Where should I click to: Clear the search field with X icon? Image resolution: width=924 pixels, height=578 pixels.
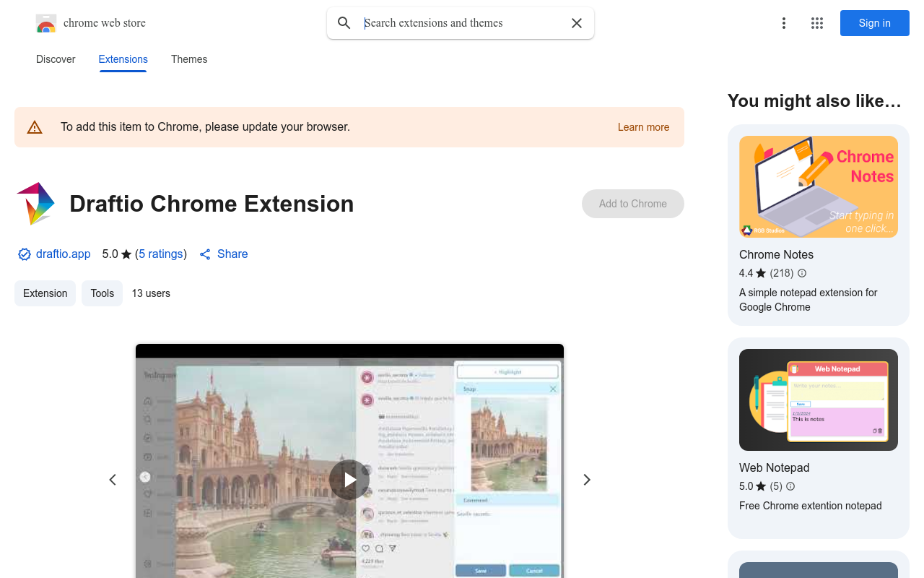click(577, 23)
